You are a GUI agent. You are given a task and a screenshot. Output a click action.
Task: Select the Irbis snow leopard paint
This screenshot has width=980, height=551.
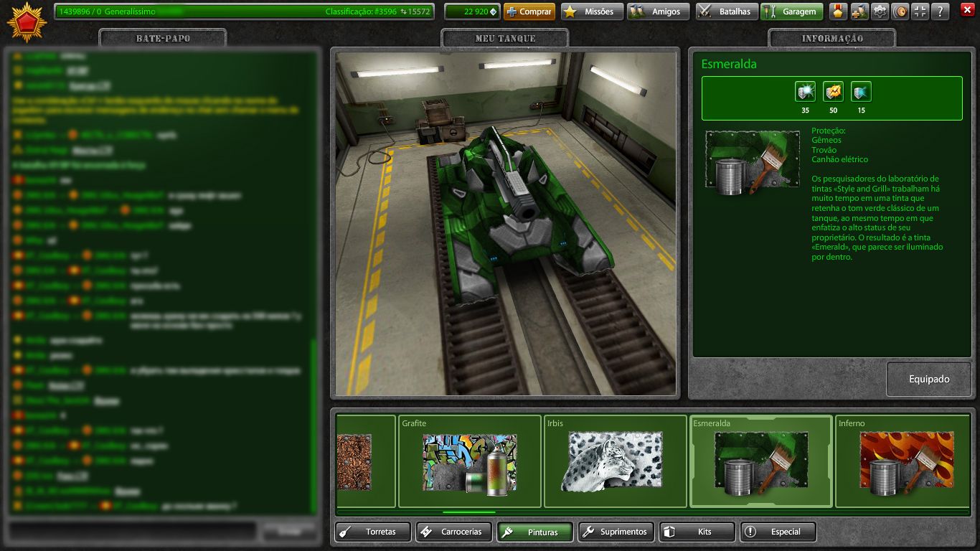click(x=616, y=461)
